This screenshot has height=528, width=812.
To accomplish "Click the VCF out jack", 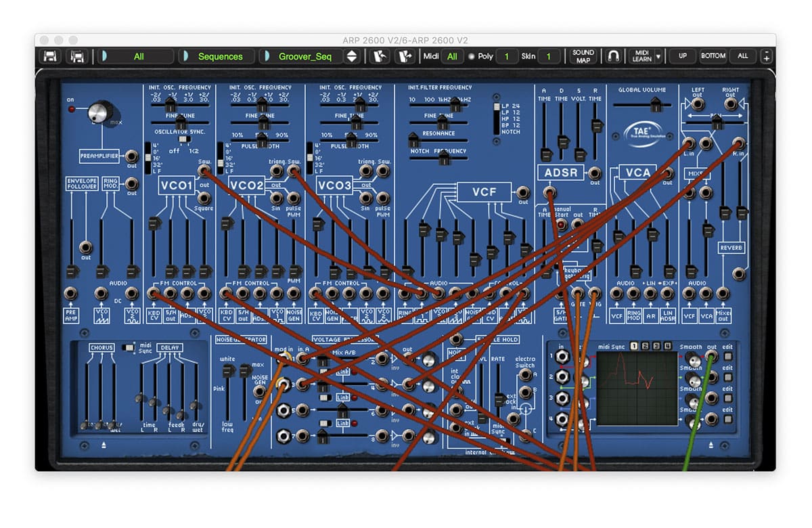I will (x=523, y=193).
